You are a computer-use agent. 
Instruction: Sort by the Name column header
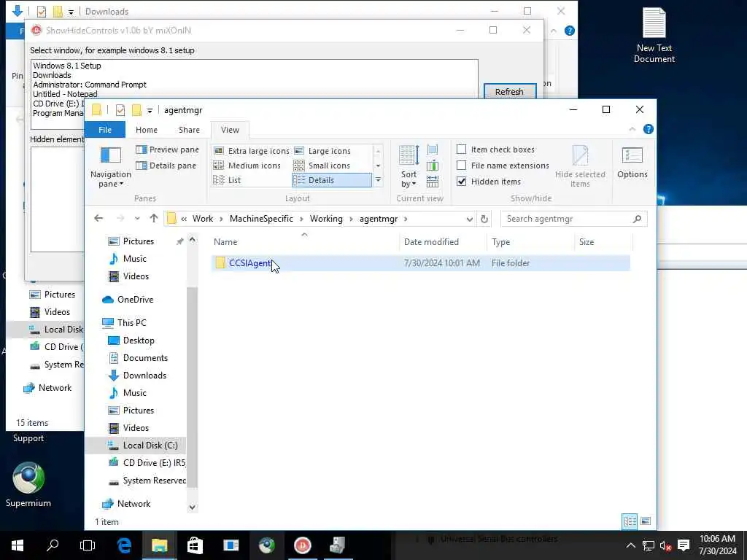click(x=304, y=242)
